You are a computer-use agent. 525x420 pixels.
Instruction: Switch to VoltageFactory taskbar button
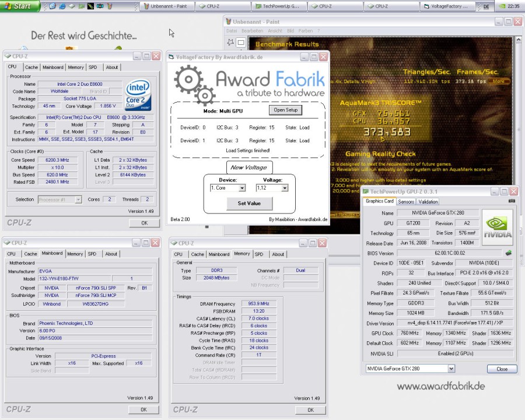447,6
